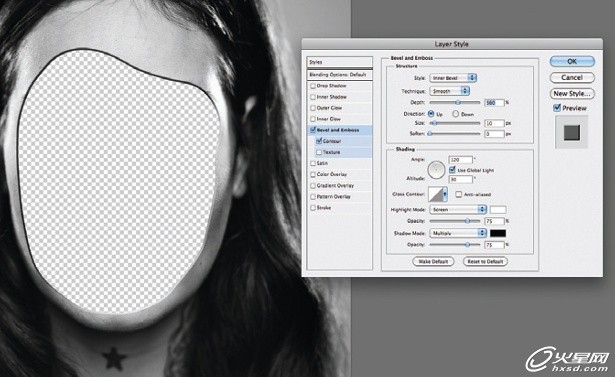Click the Gloss Contour curve thumbnail
The image size is (615, 377).
click(x=435, y=194)
